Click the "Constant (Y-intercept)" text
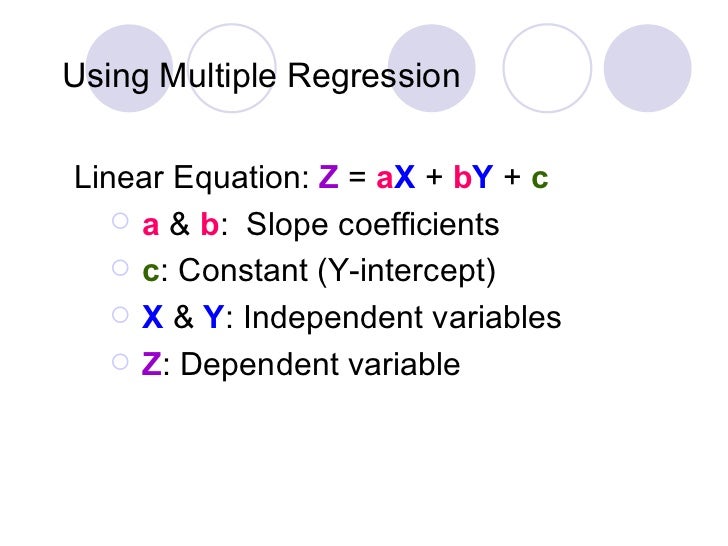The height and width of the screenshot is (546, 728). click(336, 272)
